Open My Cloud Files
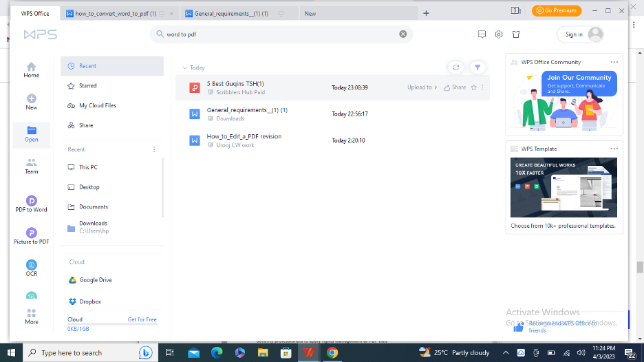Screen dimensions: 644x362 [x=112, y=105]
